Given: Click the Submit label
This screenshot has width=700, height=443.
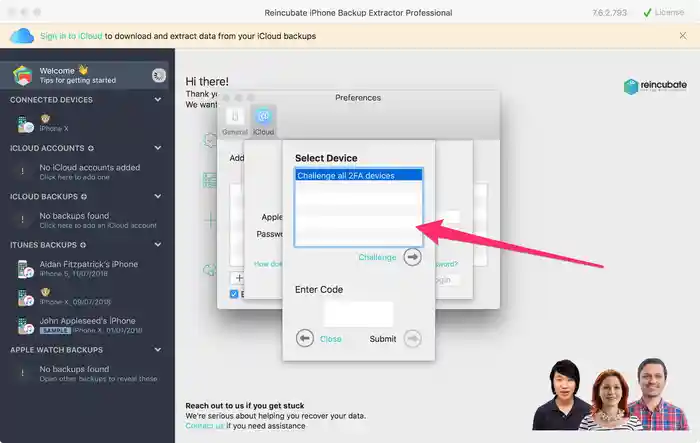Looking at the screenshot, I should tap(383, 339).
